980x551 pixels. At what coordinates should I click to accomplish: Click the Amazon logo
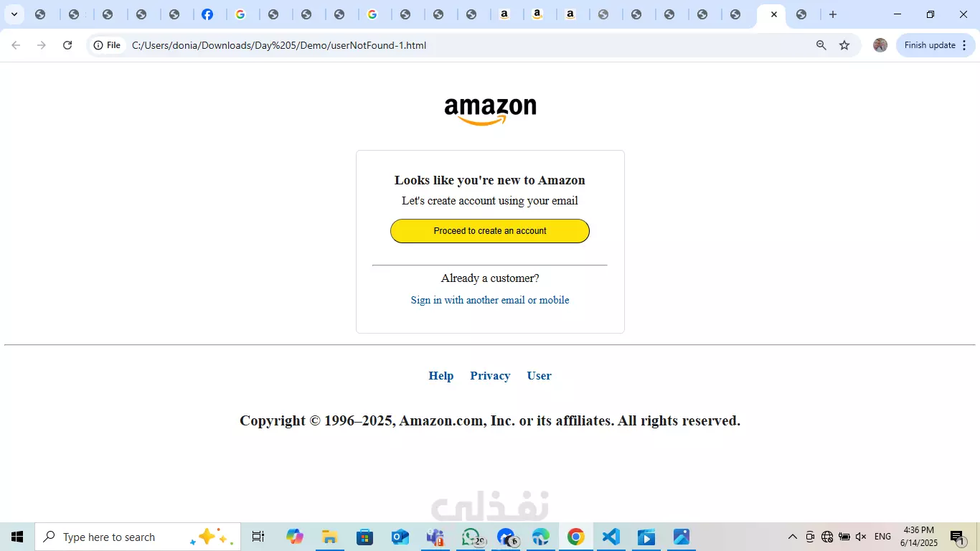click(490, 111)
